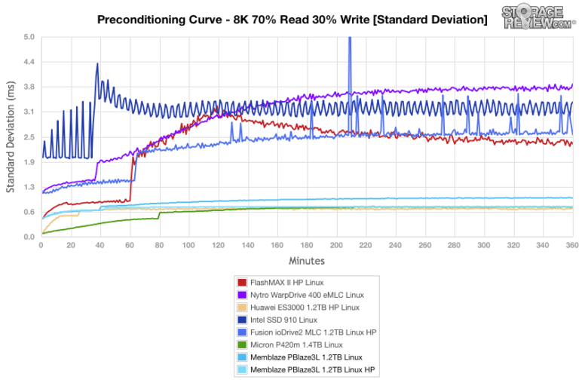
Task: Click the 60 minutes x-axis label
Action: point(130,245)
